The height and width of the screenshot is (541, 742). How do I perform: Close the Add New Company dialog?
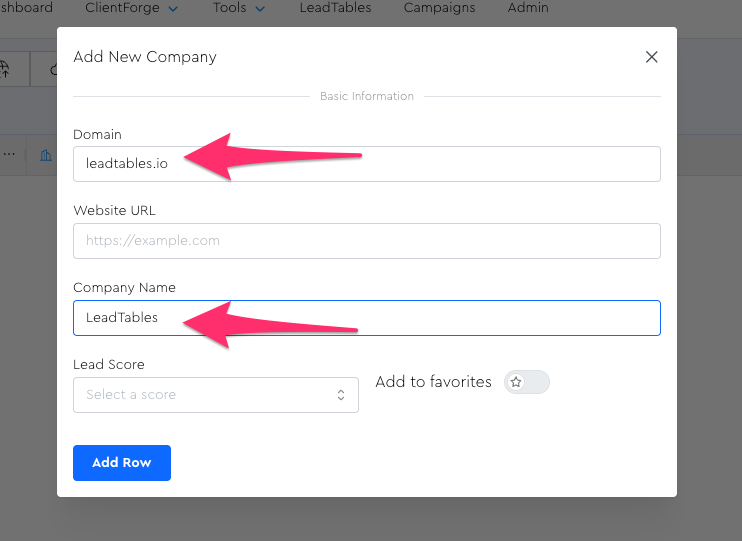coord(652,57)
